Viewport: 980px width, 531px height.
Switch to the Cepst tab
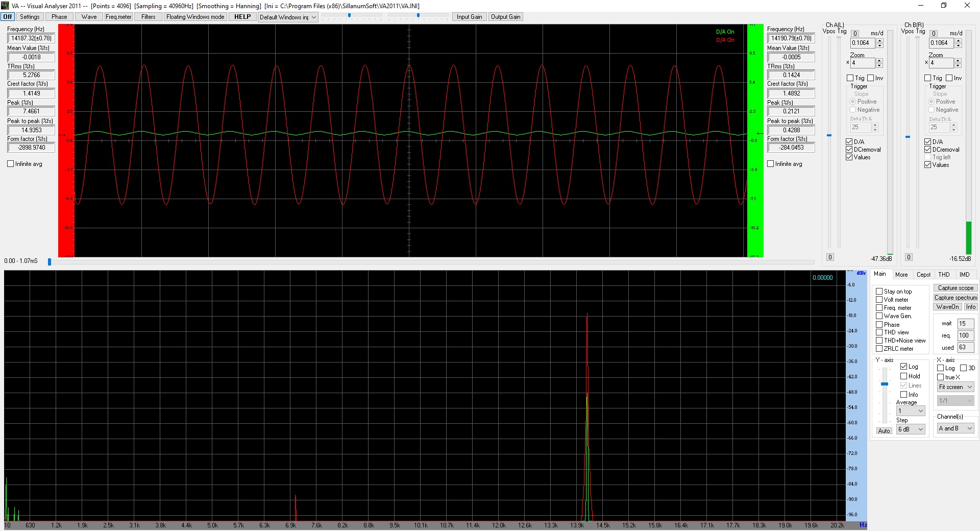[923, 275]
